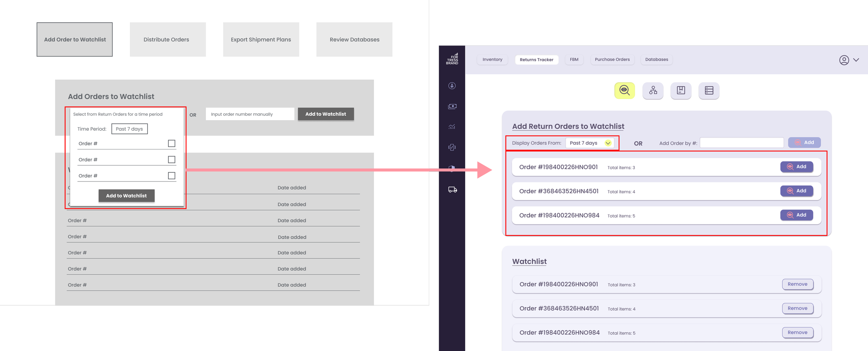Open the database server stack icon

click(709, 91)
